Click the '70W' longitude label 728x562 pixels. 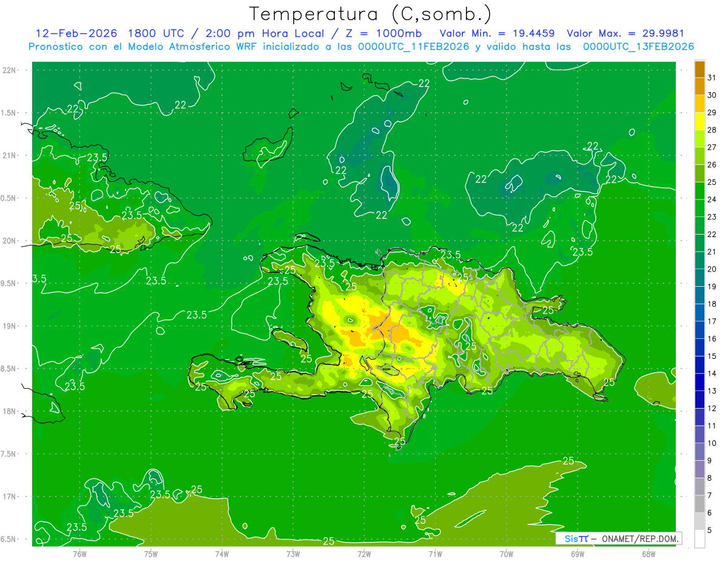tap(506, 554)
